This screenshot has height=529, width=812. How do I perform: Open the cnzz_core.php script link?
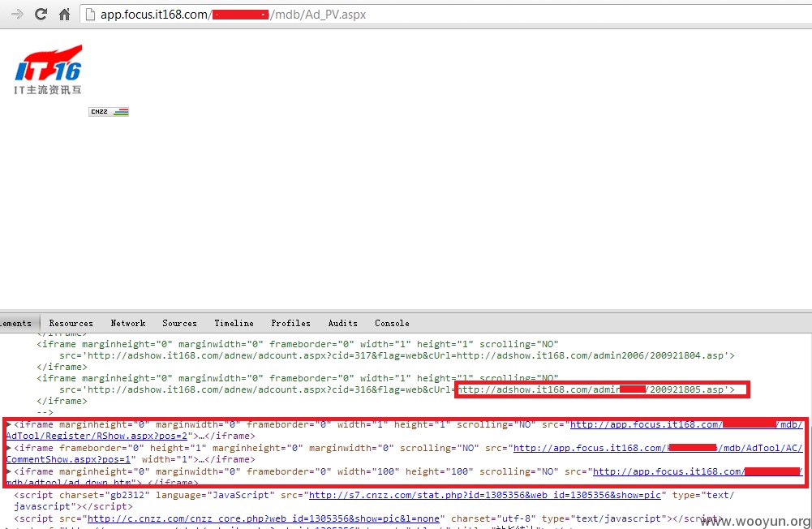[263, 518]
